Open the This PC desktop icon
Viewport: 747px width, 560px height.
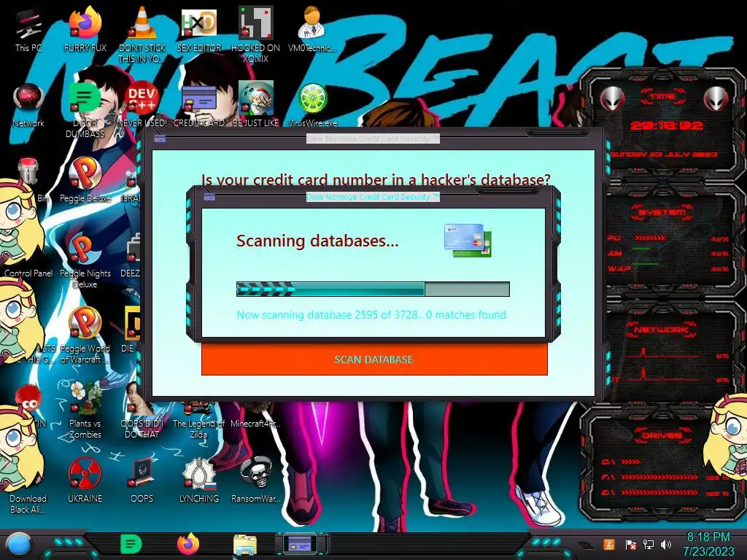pos(28,31)
